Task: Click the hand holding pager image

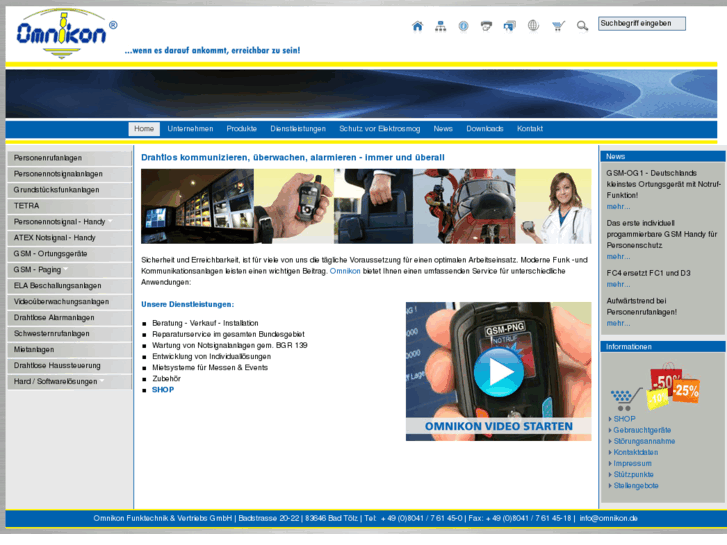Action: (x=294, y=206)
